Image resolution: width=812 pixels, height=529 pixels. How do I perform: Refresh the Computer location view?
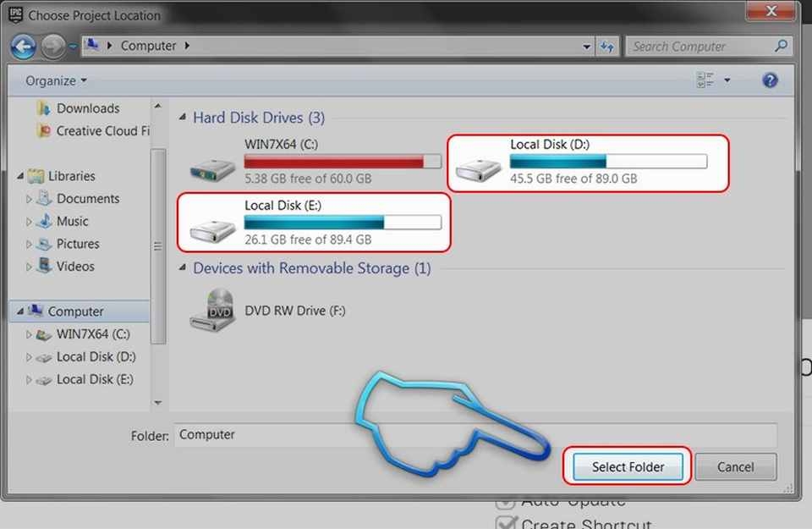click(607, 47)
